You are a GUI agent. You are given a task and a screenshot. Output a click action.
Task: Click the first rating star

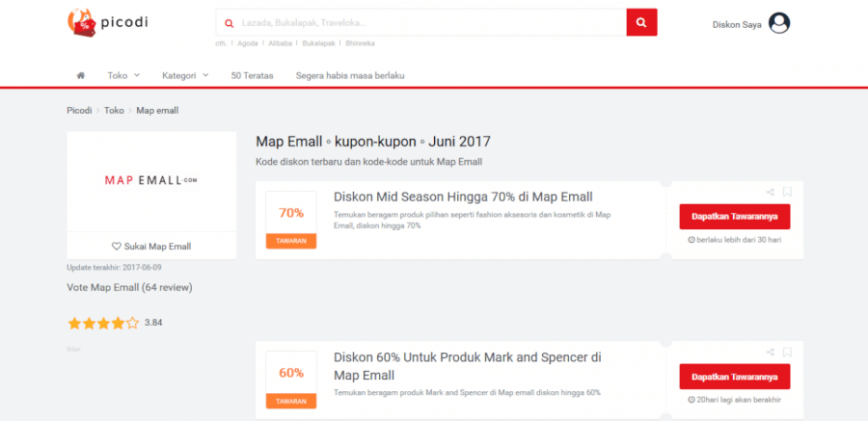pos(74,323)
